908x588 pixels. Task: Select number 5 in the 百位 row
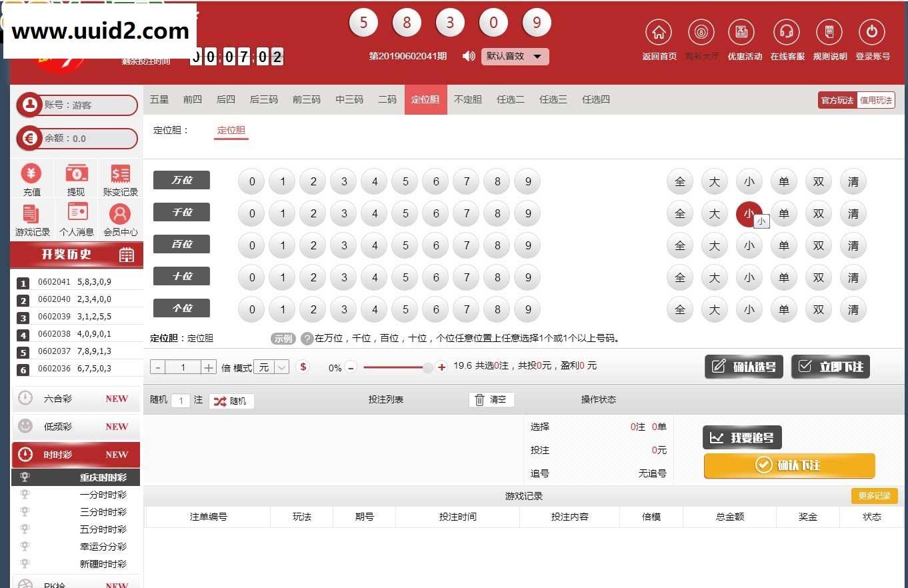point(405,245)
